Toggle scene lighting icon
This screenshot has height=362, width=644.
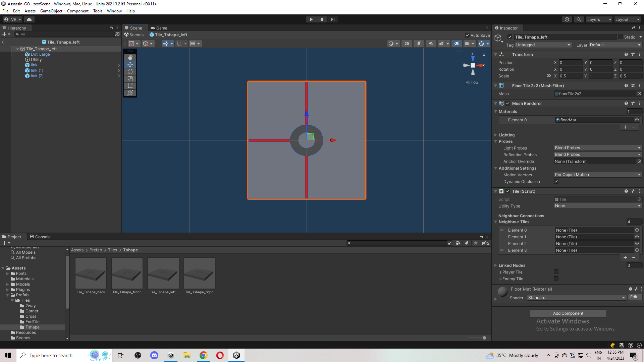pos(419,44)
